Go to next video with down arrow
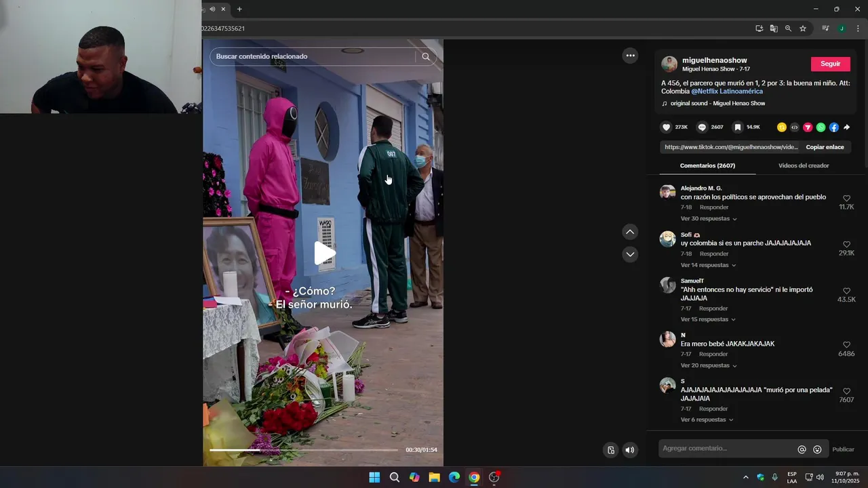The height and width of the screenshot is (488, 868). click(x=630, y=254)
